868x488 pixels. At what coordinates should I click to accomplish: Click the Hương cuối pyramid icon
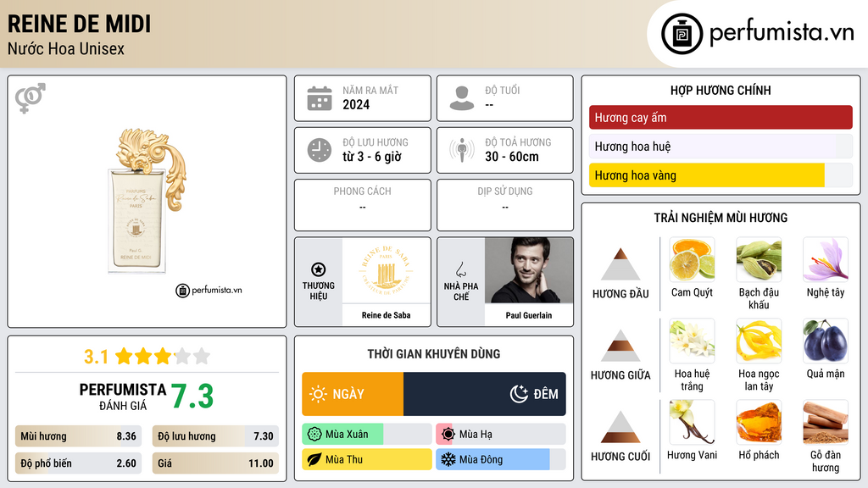[620, 427]
